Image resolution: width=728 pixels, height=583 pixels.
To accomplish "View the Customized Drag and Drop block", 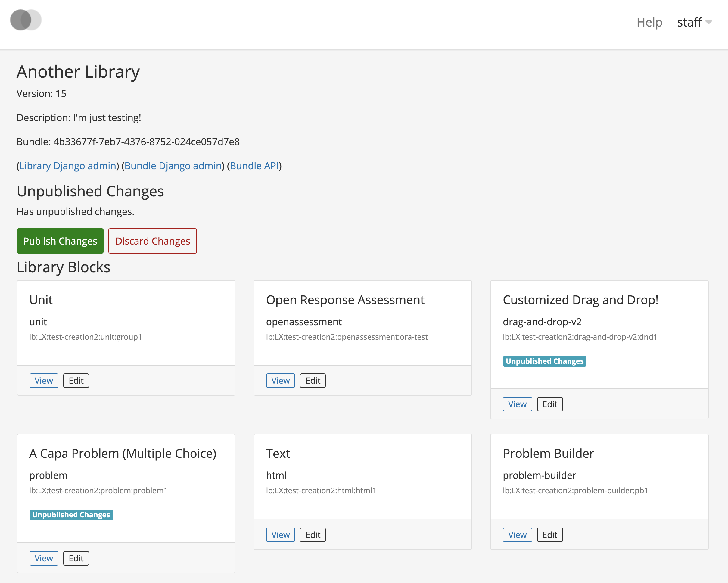I will click(x=518, y=404).
